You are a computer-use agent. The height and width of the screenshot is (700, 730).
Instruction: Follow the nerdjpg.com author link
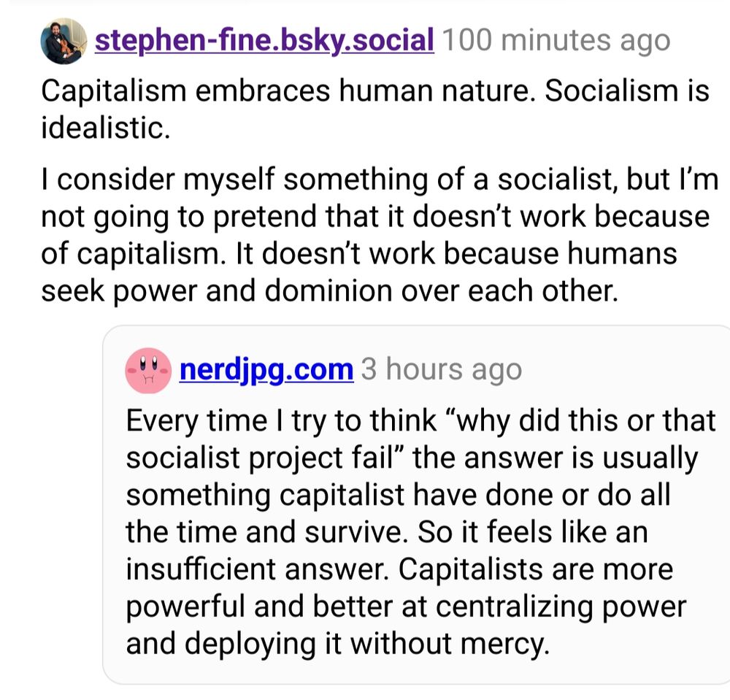[266, 370]
